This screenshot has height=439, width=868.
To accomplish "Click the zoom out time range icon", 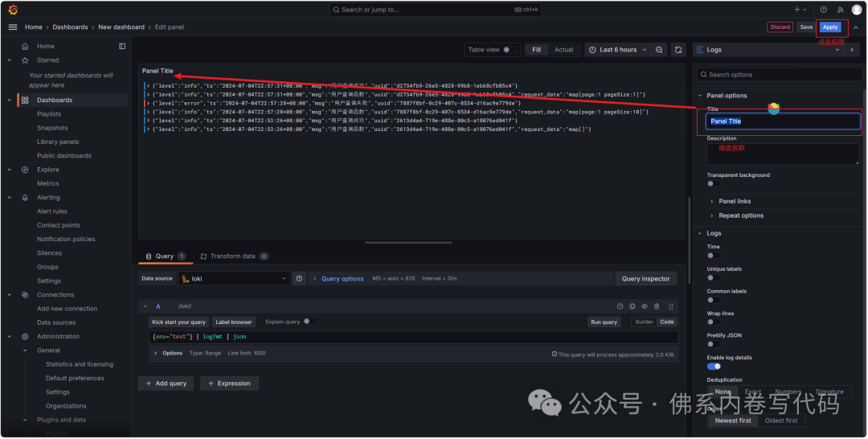I will click(x=659, y=50).
